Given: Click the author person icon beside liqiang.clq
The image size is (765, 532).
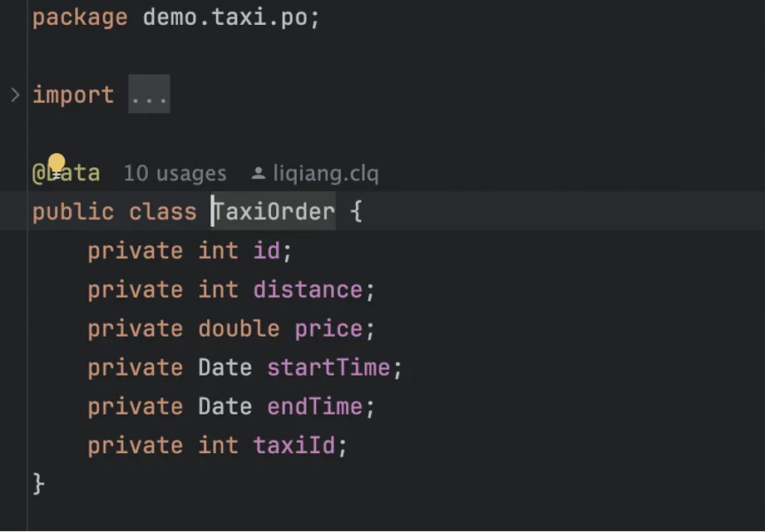Looking at the screenshot, I should 258,173.
